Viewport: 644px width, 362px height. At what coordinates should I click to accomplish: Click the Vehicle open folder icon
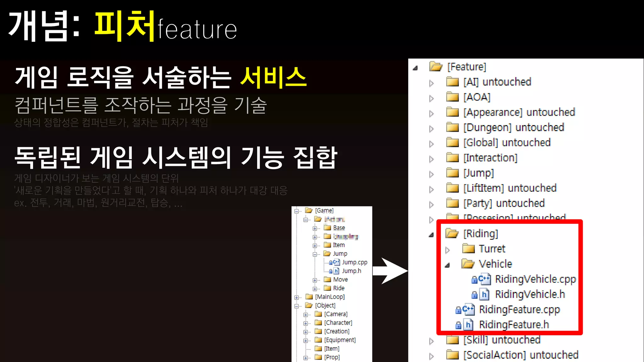tap(468, 264)
